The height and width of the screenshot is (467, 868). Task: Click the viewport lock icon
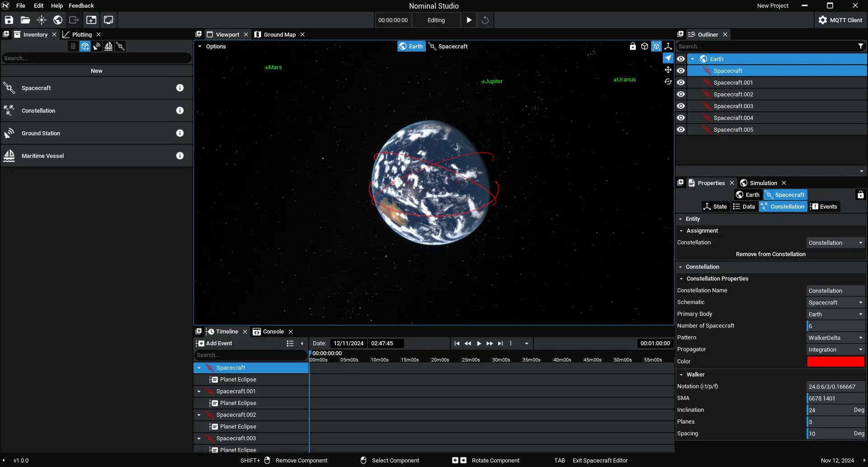[x=633, y=46]
